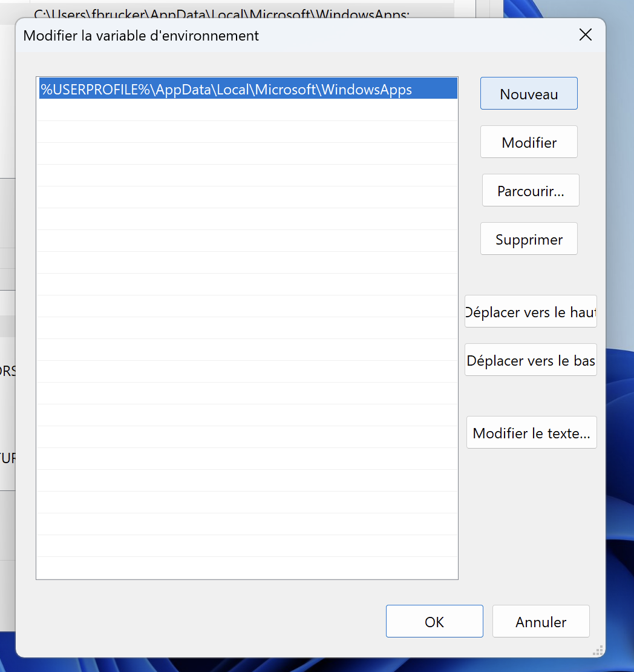Click the last empty row of the path list

[x=247, y=567]
